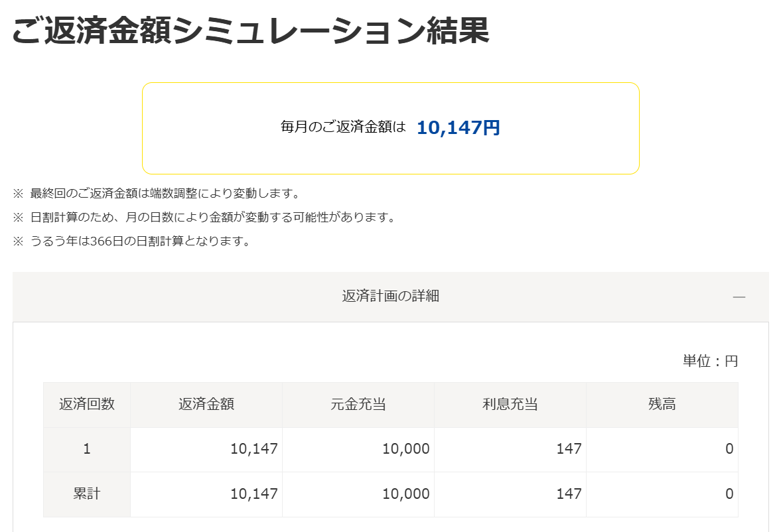The image size is (783, 532).
Task: Click the 10,147 repayment cell in 累計 row
Action: coord(206,495)
